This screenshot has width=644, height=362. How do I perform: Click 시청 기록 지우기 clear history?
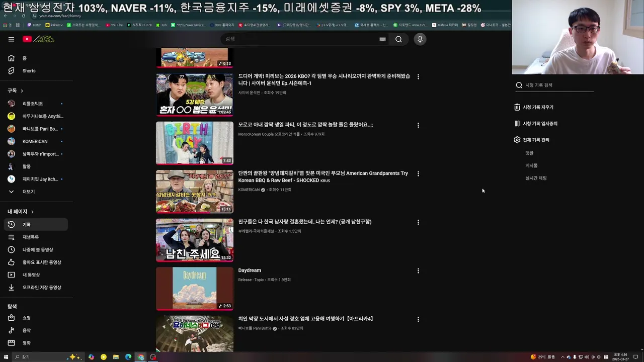coord(534,107)
